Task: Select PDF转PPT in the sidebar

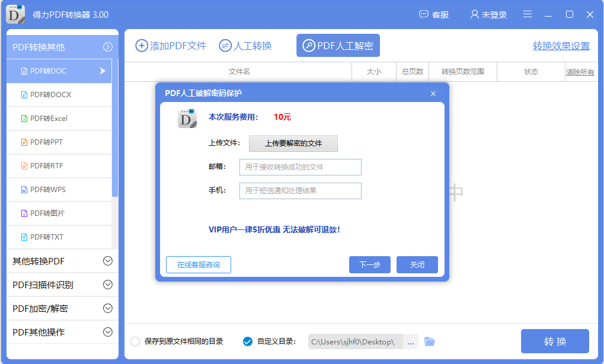Action: pyautogui.click(x=59, y=142)
